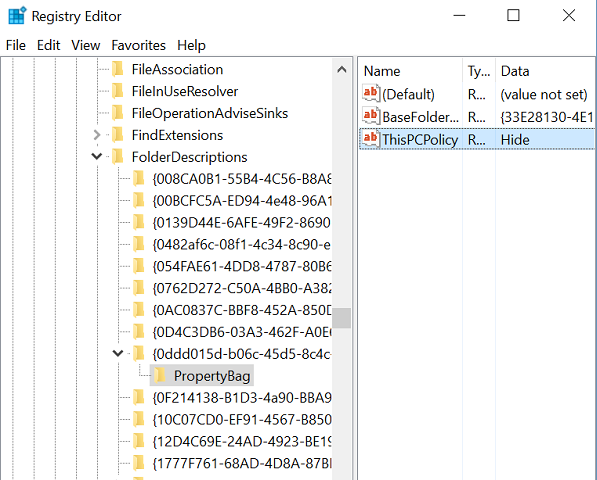
Task: Collapse the FolderDescriptions key
Action: point(97,156)
